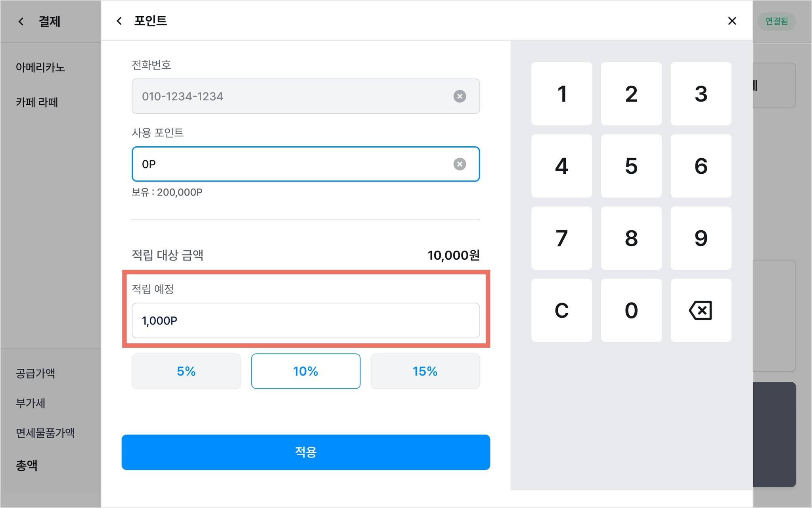Tap the C clear key on the keypad
Screen dimensions: 812x508
click(561, 310)
